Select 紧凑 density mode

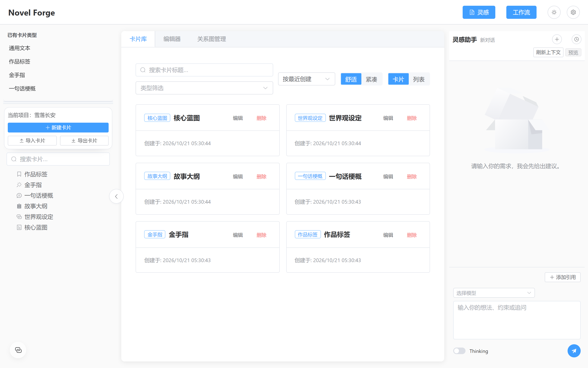(372, 79)
